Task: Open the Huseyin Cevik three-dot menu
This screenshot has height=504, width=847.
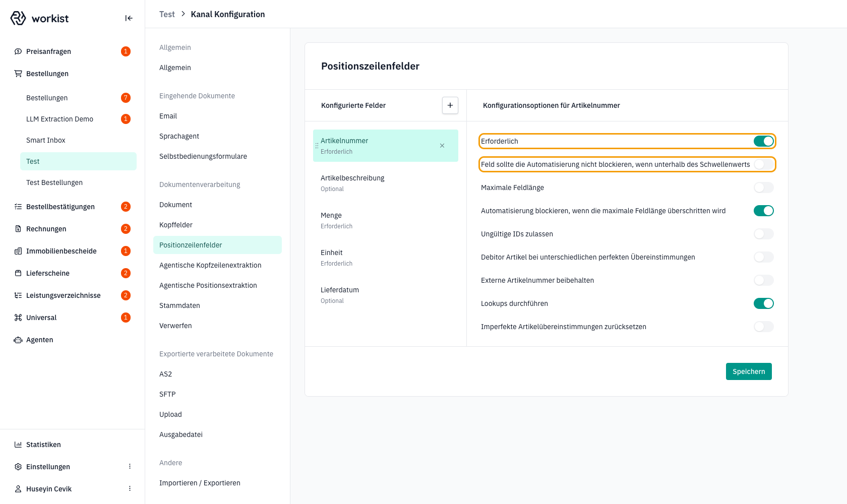Action: point(130,489)
